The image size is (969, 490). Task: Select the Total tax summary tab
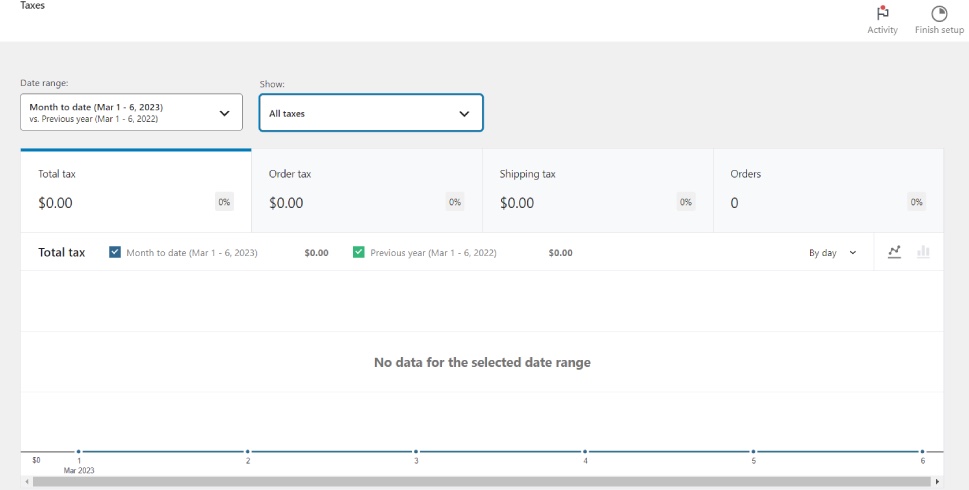(x=135, y=190)
